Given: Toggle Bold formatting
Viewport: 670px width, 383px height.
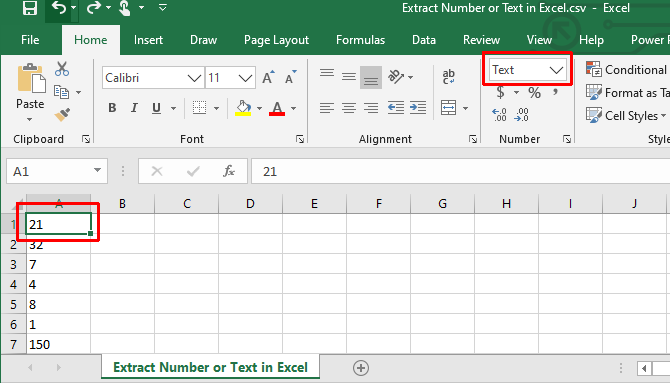Looking at the screenshot, I should pos(112,108).
